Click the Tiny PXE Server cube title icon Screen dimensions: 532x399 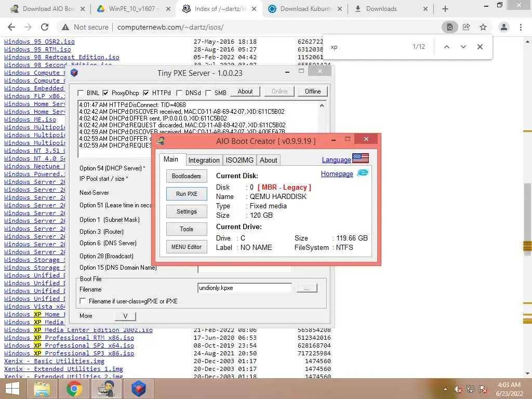[74, 73]
